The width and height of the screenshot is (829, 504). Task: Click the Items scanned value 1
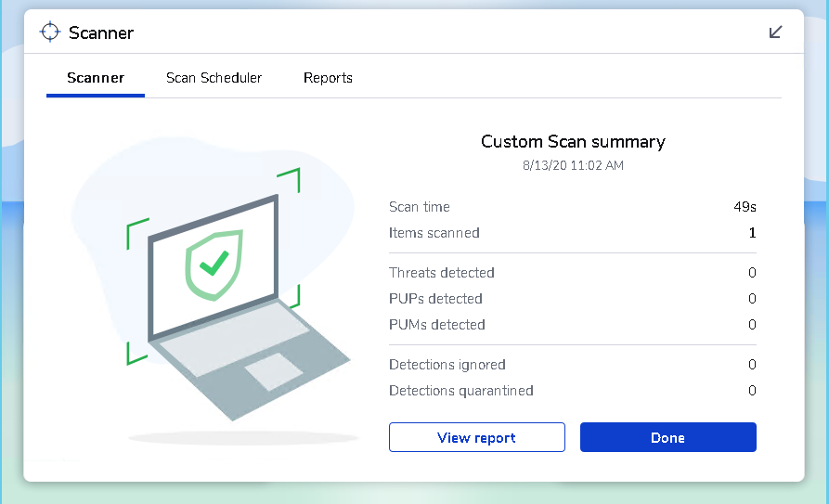752,233
